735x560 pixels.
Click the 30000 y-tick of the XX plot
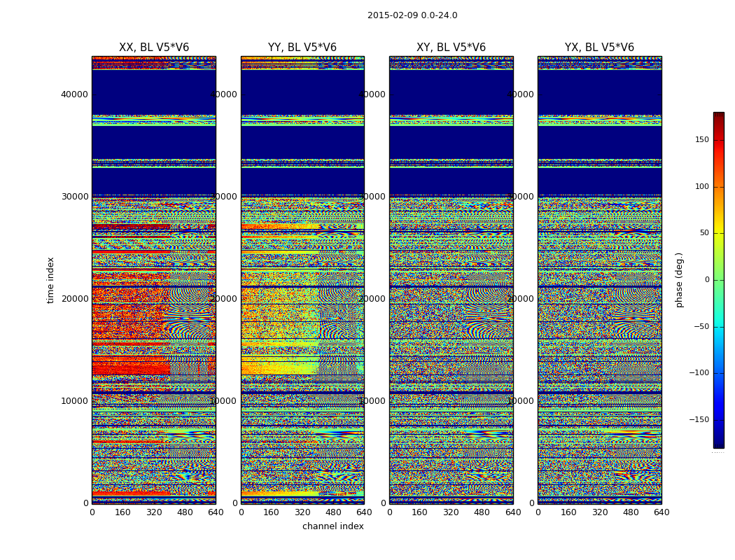(74, 197)
